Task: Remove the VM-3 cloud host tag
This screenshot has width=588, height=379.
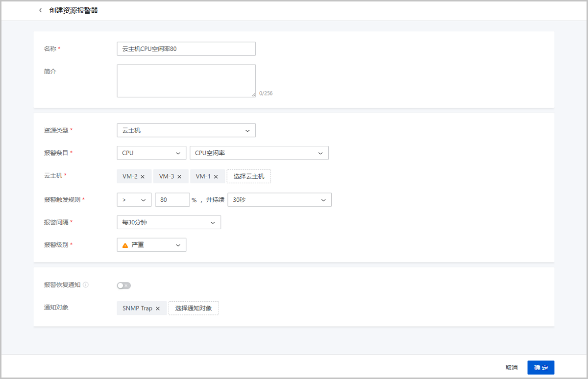Action: [x=179, y=176]
